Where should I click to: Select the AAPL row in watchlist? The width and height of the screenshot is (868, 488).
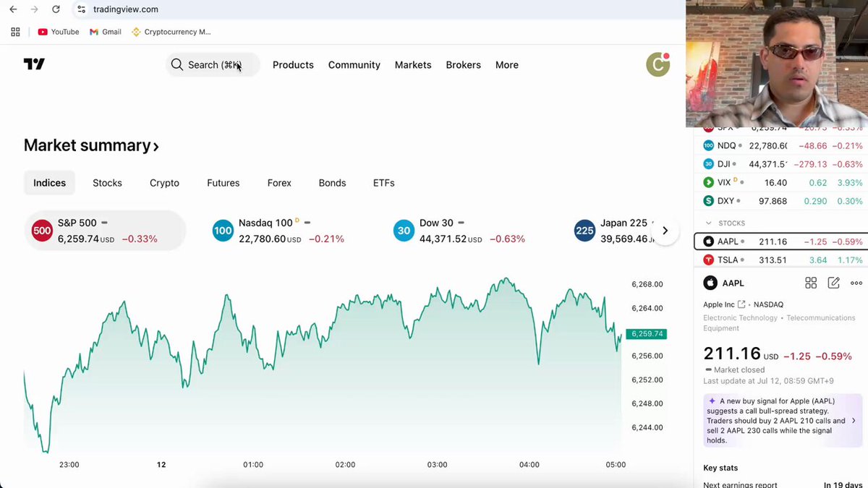point(781,241)
